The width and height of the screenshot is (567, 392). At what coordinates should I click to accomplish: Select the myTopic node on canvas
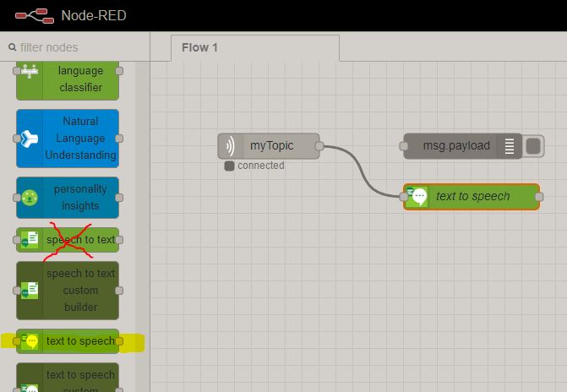coord(270,146)
